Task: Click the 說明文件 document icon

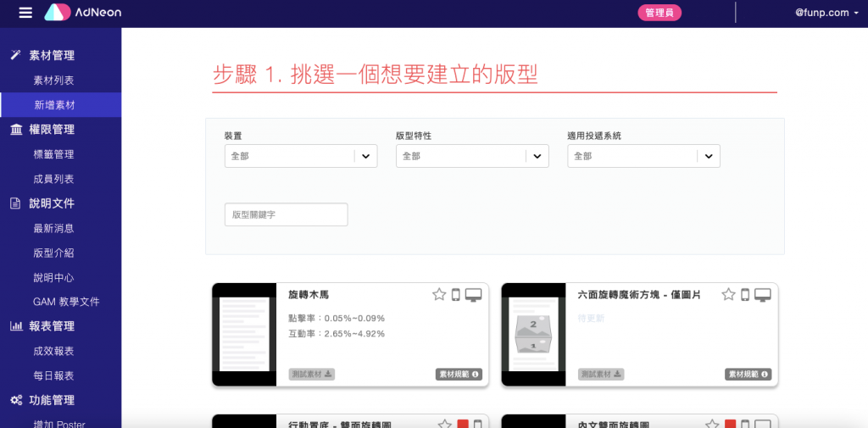Action: 16,203
